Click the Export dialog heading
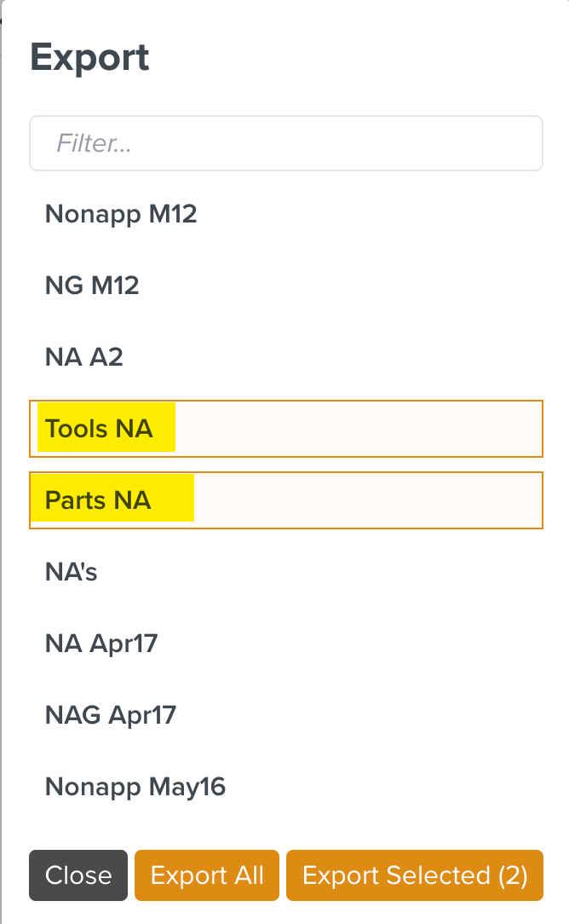Screen dimensions: 569x924 [x=89, y=56]
